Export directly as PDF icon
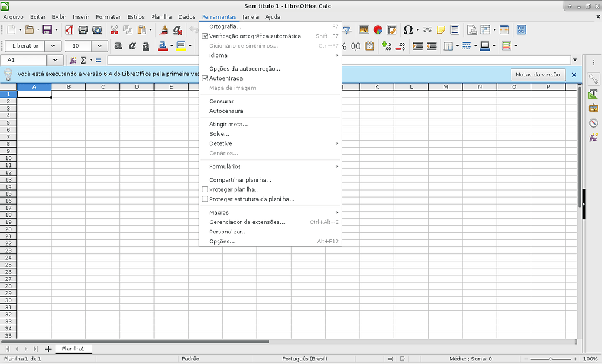This screenshot has width=602, height=364. (69, 29)
